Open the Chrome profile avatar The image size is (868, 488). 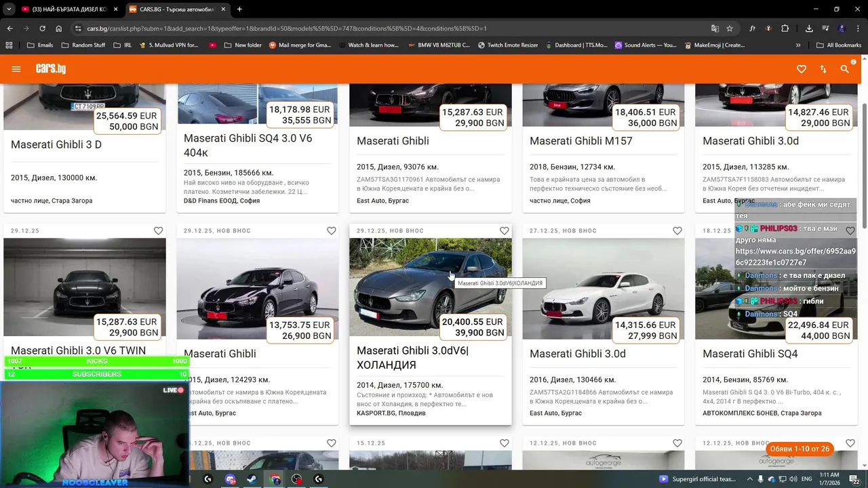pyautogui.click(x=842, y=28)
